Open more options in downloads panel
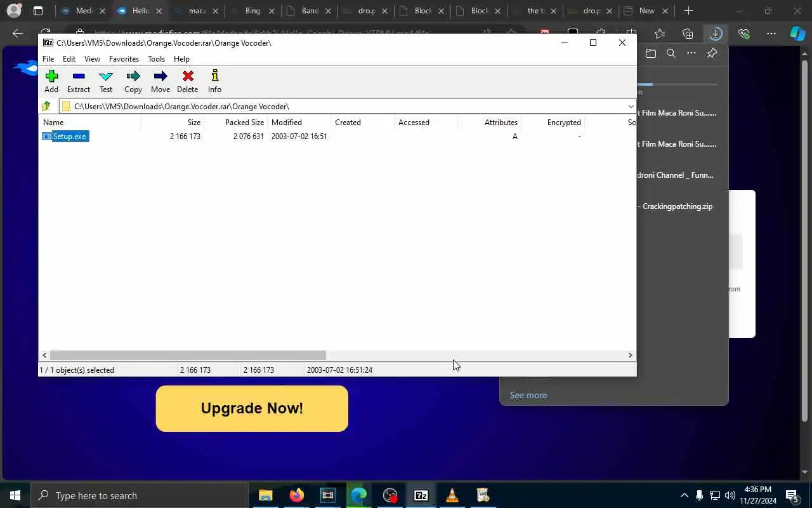The height and width of the screenshot is (508, 812). [691, 53]
